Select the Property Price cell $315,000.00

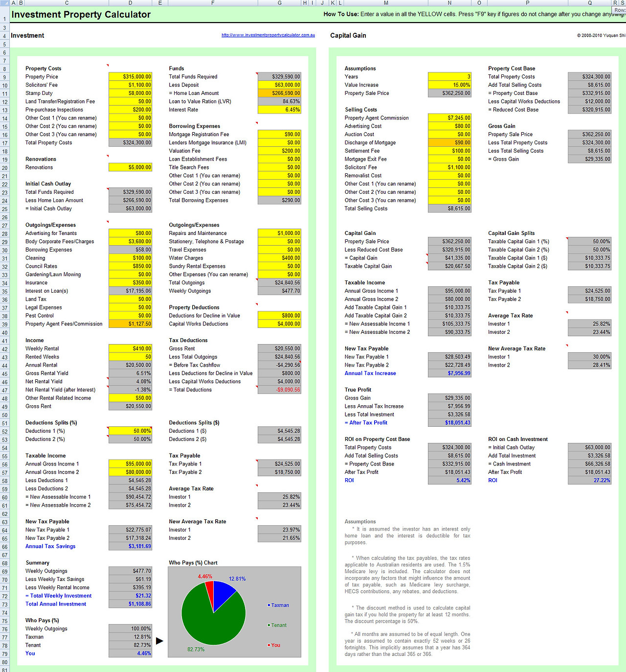(130, 77)
